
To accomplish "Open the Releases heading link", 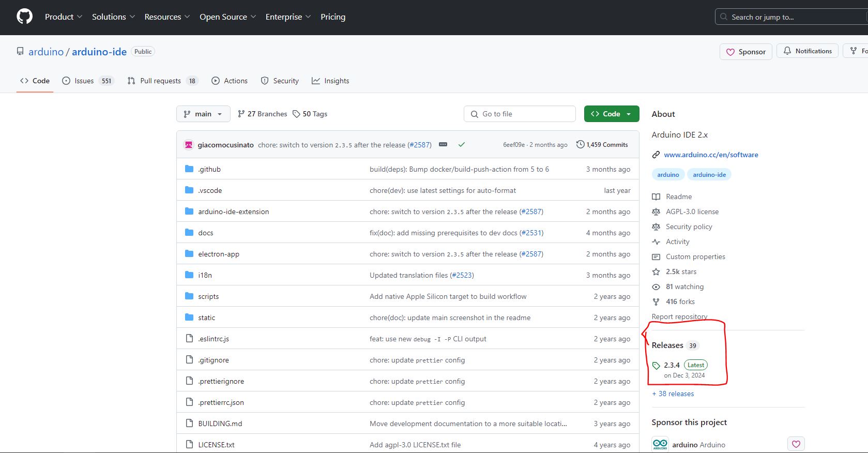I will tap(667, 345).
